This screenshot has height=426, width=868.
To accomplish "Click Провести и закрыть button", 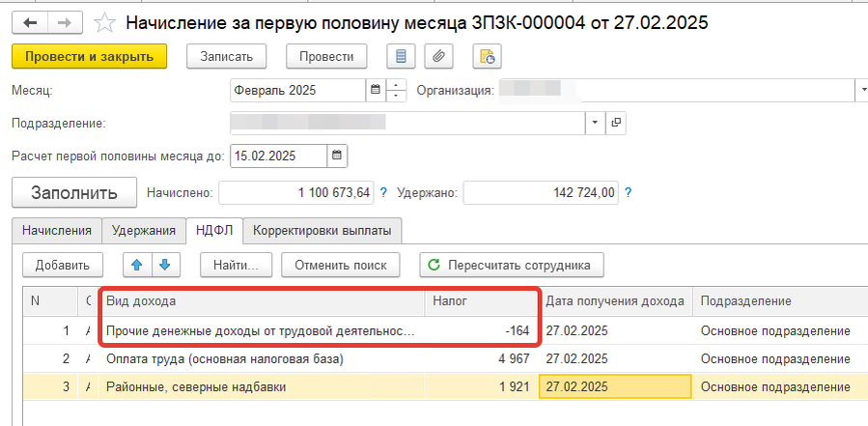I will (89, 56).
